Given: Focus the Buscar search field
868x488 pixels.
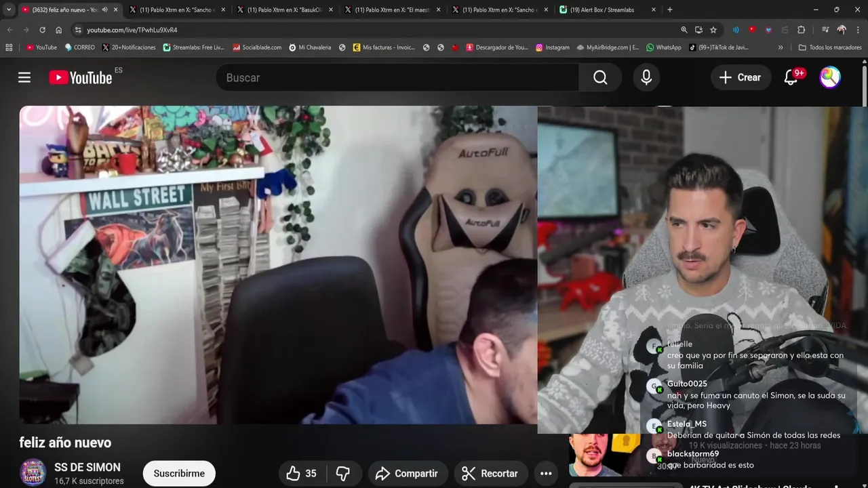Looking at the screenshot, I should point(397,77).
